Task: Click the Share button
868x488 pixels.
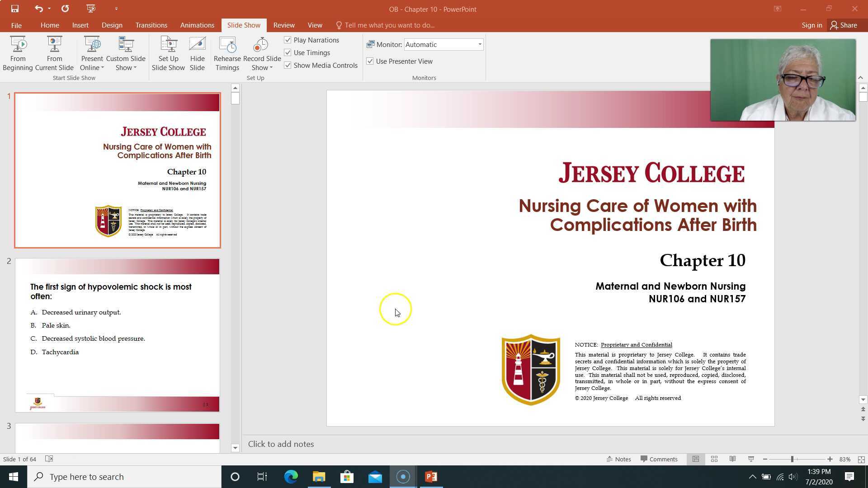Action: point(844,25)
